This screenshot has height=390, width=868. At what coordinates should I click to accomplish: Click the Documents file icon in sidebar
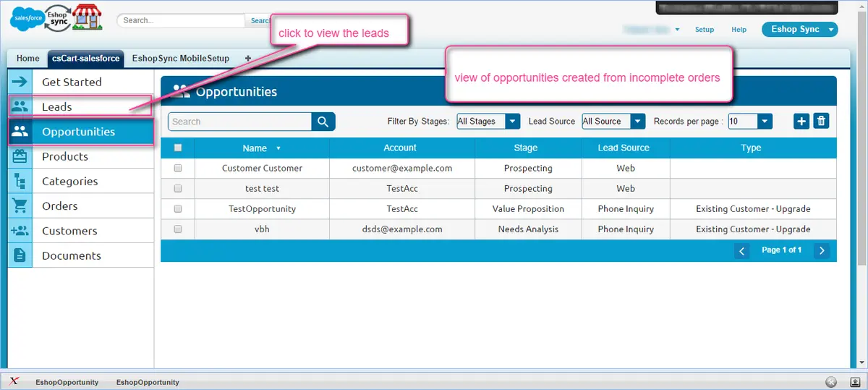click(20, 255)
